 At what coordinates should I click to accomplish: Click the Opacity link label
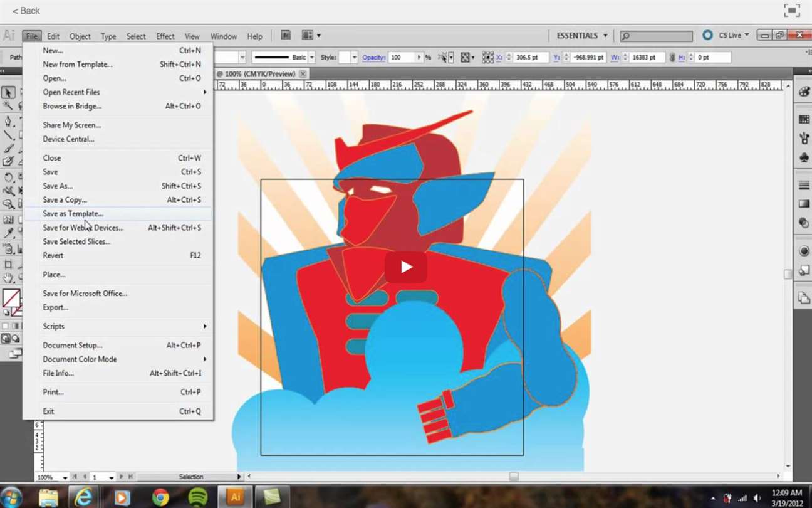pyautogui.click(x=373, y=57)
